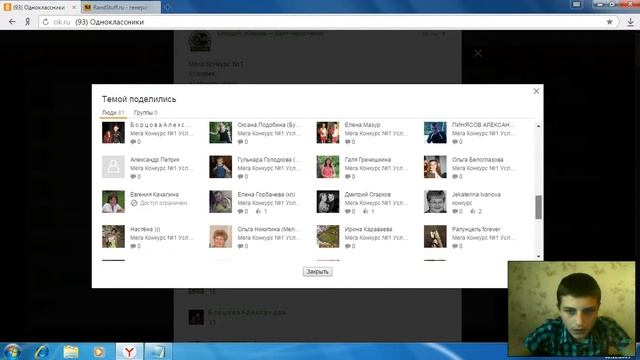This screenshot has width=640, height=360.
Task: Open Дмитрий Огарков avatar thumbnail
Action: 328,202
